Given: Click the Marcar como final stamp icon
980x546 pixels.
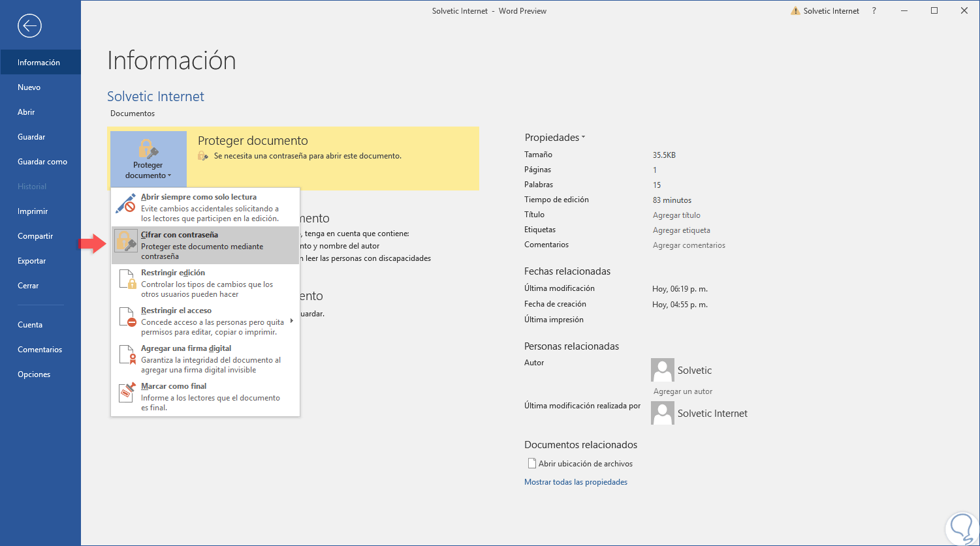Looking at the screenshot, I should (127, 392).
